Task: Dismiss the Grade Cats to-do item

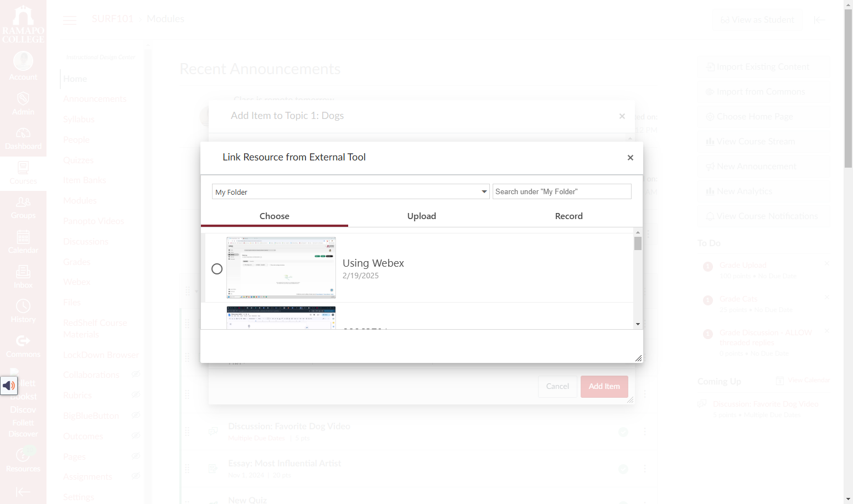Action: pyautogui.click(x=826, y=298)
